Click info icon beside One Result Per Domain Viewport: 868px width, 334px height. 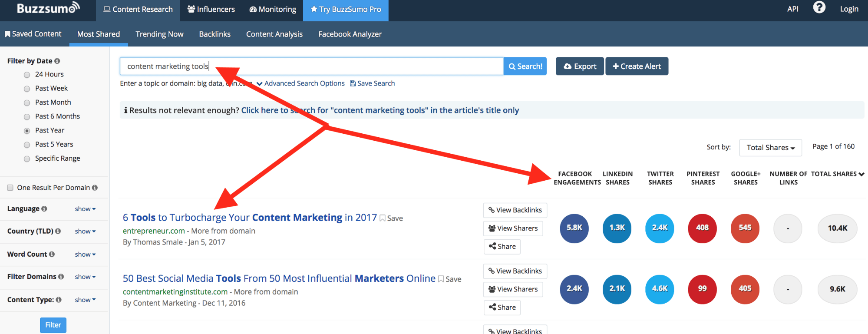pyautogui.click(x=95, y=188)
